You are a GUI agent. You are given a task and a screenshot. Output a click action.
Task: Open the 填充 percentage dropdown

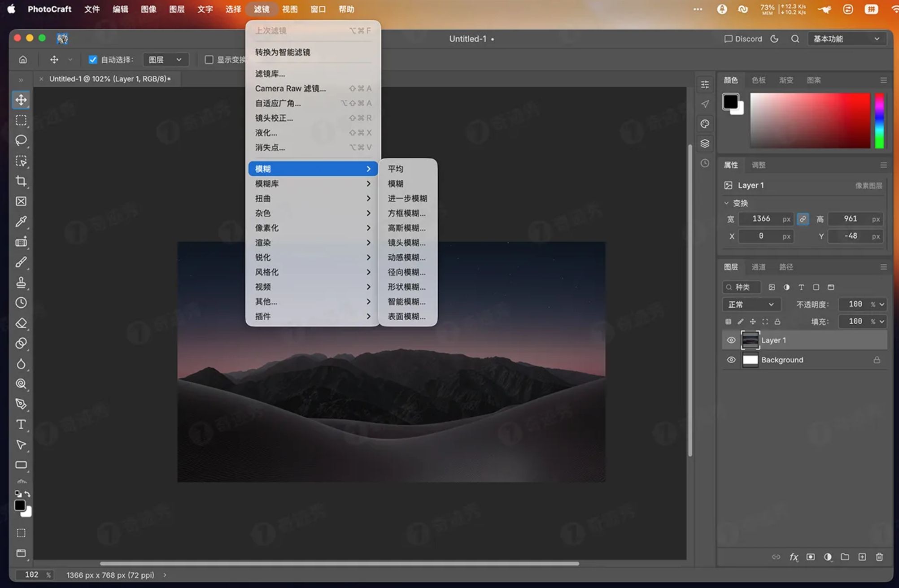point(882,322)
